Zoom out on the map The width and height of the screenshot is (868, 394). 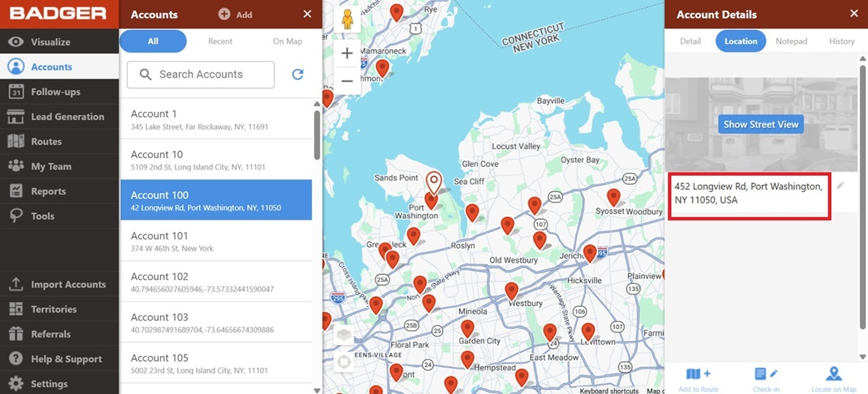point(347,81)
